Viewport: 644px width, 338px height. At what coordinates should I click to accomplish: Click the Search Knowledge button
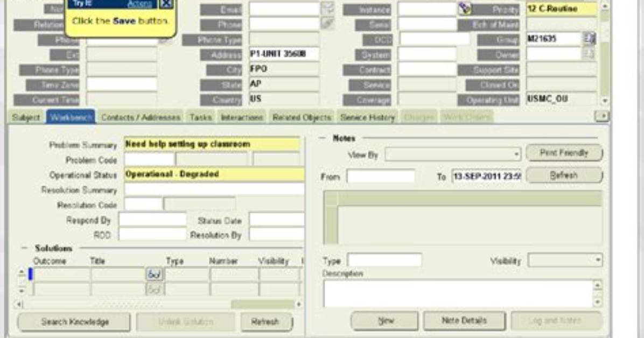(74, 322)
